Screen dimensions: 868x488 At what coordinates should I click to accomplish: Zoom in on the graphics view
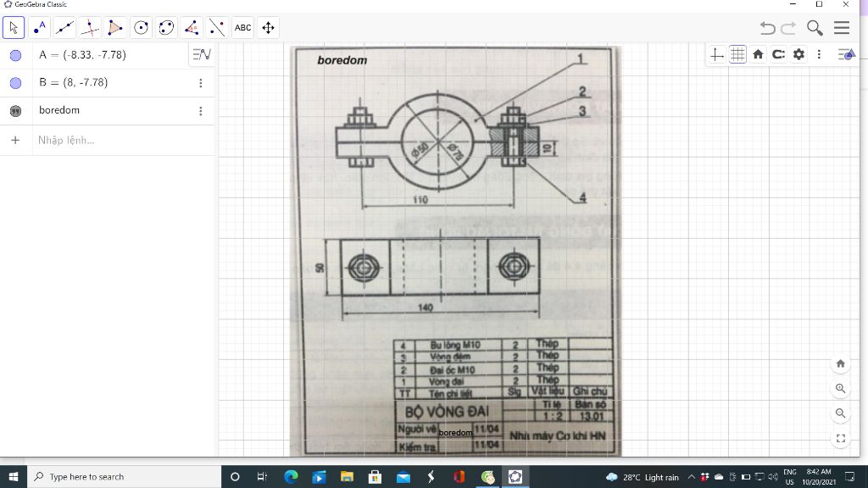pyautogui.click(x=840, y=388)
